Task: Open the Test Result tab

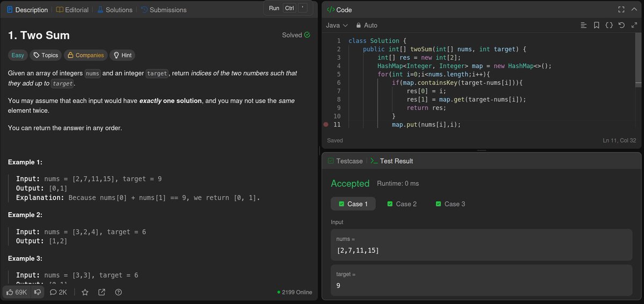Action: [x=392, y=161]
